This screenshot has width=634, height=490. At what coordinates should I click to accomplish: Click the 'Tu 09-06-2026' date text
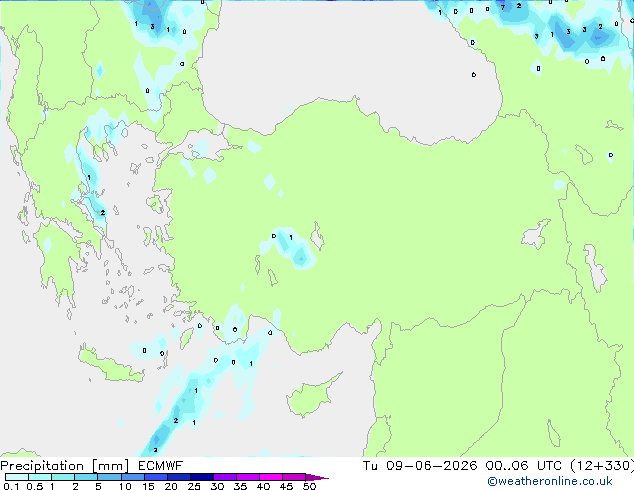click(420, 466)
